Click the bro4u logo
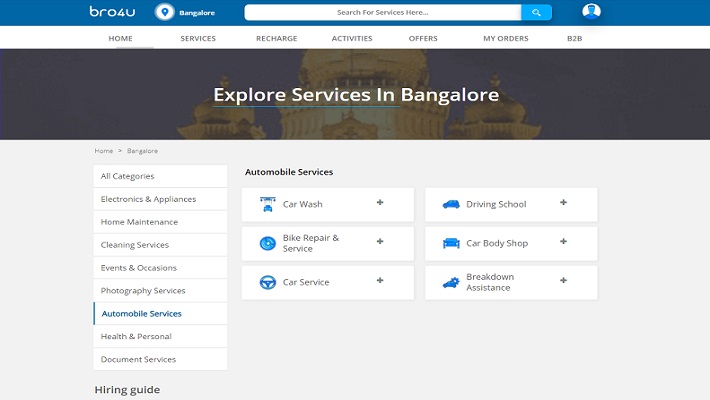This screenshot has height=400, width=710. click(115, 12)
